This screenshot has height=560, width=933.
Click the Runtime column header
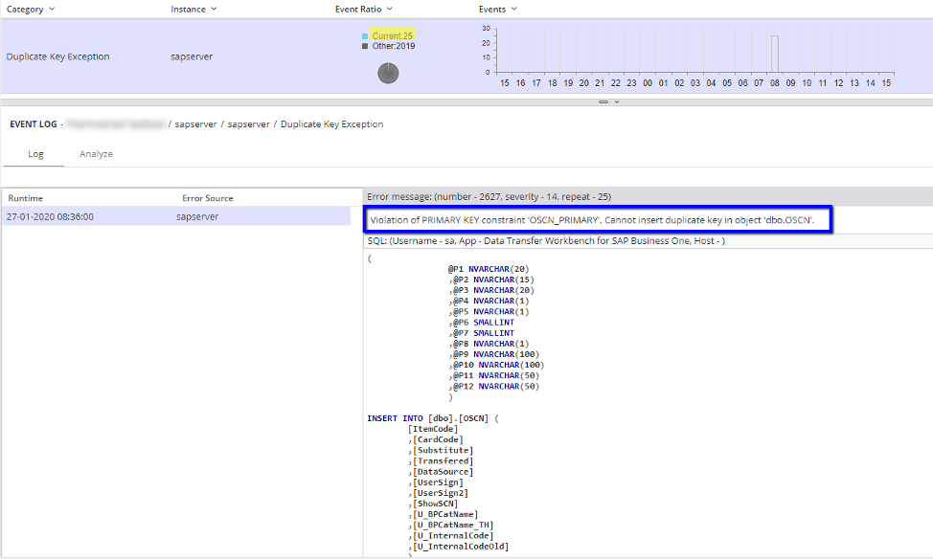click(x=28, y=198)
